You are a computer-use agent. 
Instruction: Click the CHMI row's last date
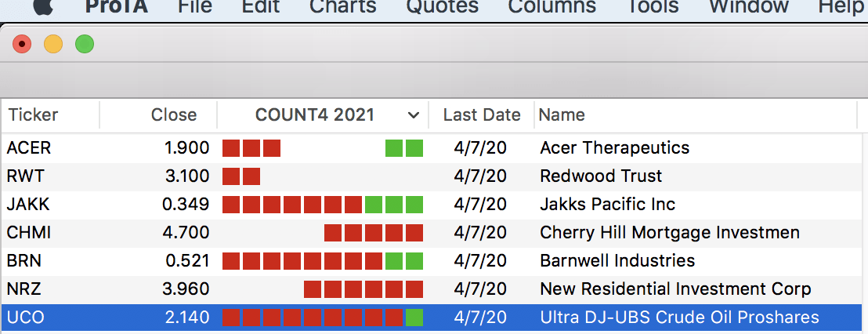coord(480,233)
